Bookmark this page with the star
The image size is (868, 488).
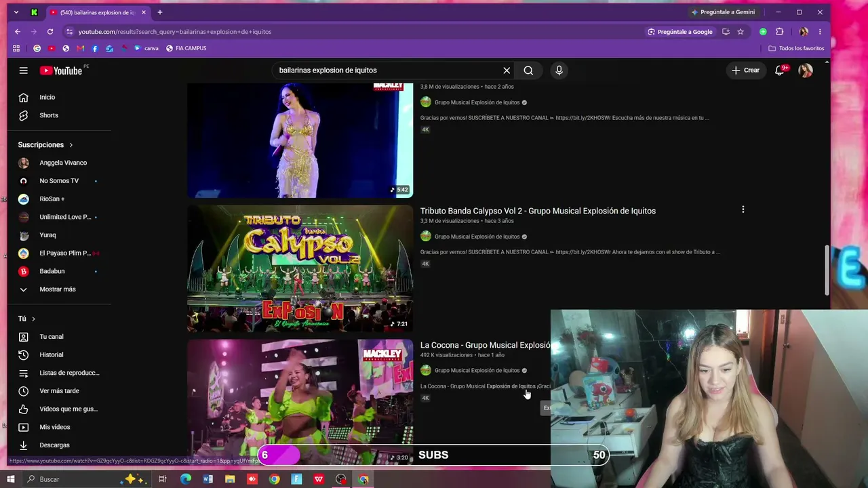click(741, 32)
